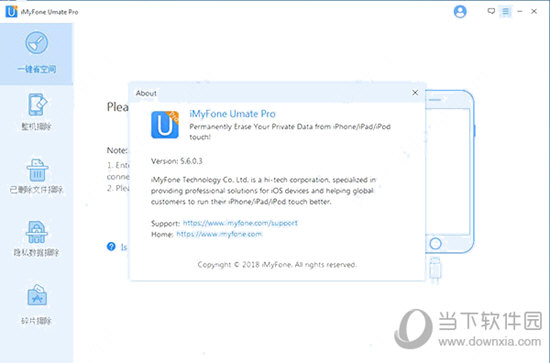Select the erase private data icon
This screenshot has height=363, width=550.
(36, 232)
